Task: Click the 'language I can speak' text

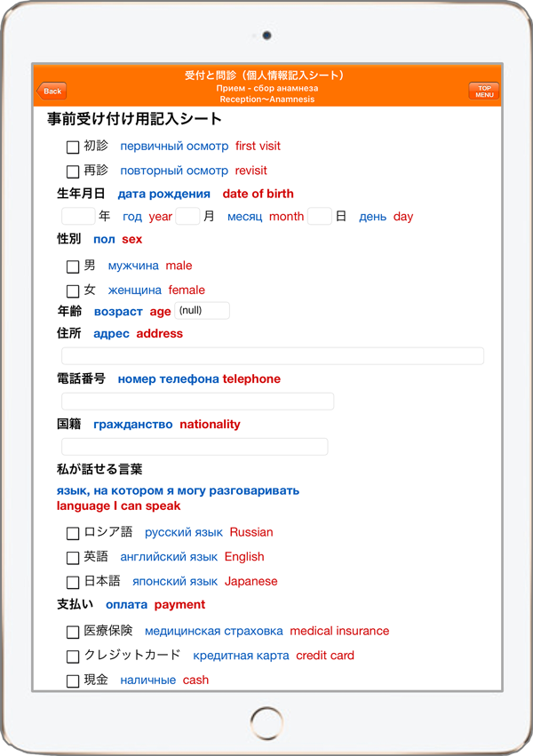Action: (118, 505)
